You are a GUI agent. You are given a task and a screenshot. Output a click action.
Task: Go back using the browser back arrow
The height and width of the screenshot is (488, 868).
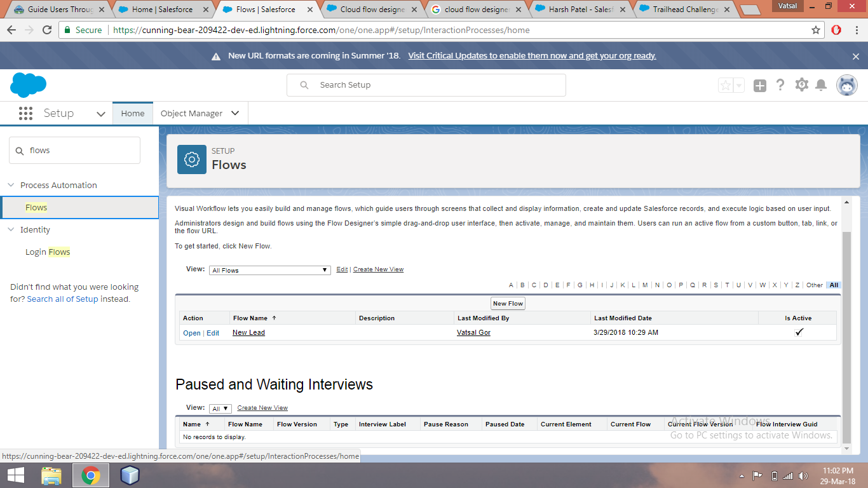pyautogui.click(x=12, y=30)
